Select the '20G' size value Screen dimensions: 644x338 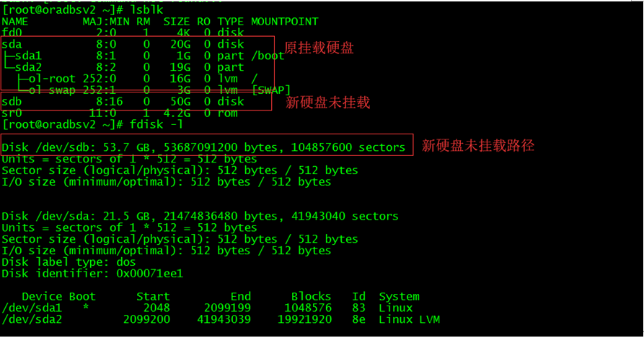180,44
